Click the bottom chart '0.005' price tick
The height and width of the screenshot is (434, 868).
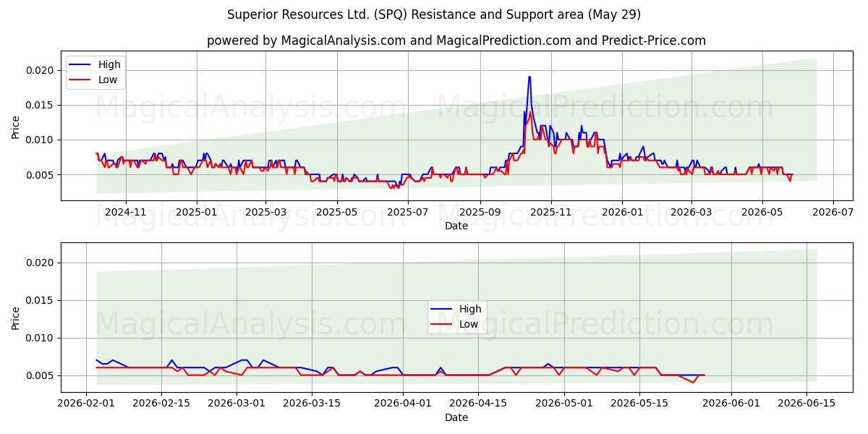(41, 375)
